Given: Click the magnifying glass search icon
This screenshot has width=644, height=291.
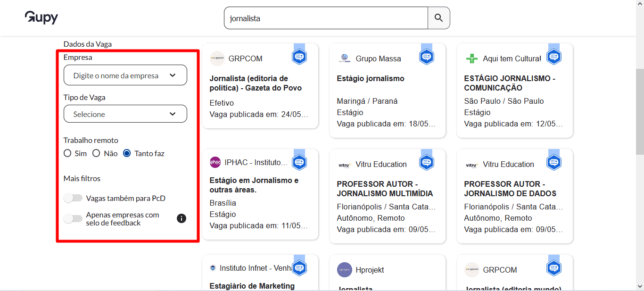Looking at the screenshot, I should (x=438, y=17).
